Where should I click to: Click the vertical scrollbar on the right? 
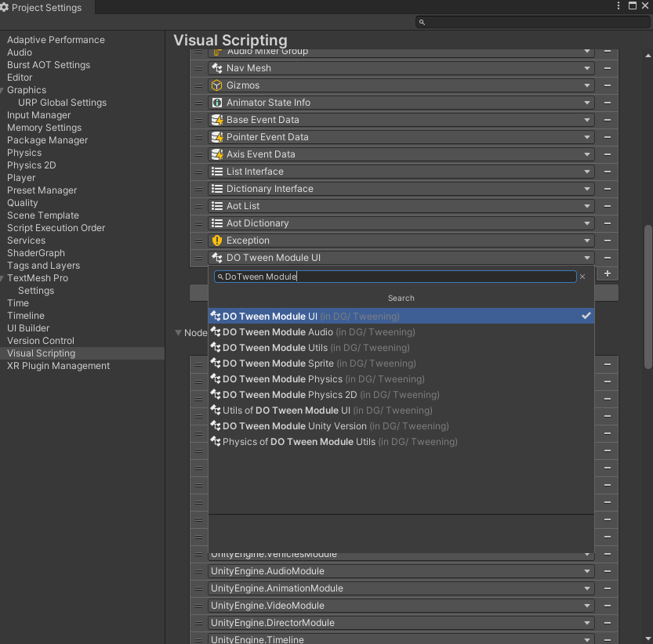[x=648, y=298]
